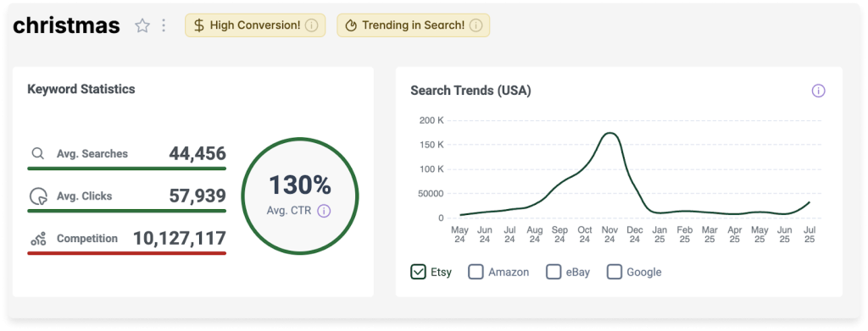Click the 150 K y-axis label
Viewport: 868px width, 331px height.
click(432, 145)
